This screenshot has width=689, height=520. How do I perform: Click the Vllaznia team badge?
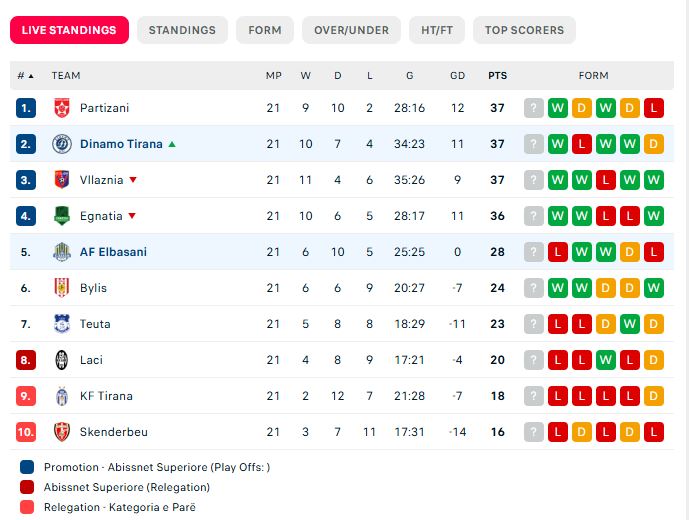tap(62, 180)
